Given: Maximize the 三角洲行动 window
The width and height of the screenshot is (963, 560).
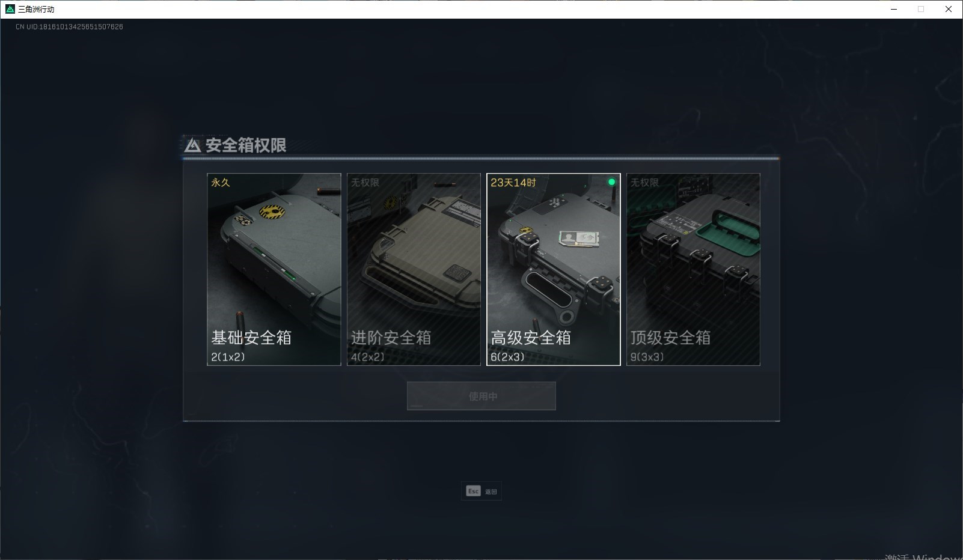Looking at the screenshot, I should [921, 9].
